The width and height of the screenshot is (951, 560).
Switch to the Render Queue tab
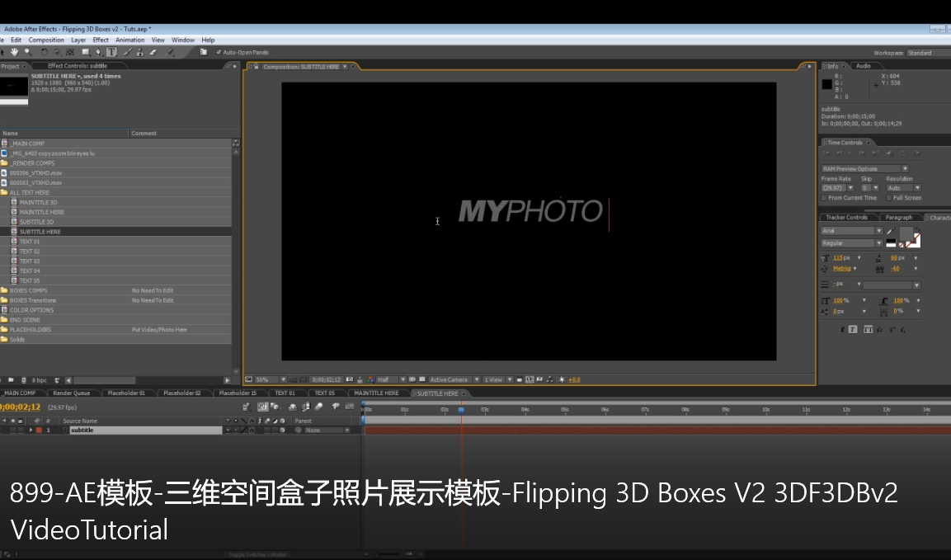click(x=72, y=393)
